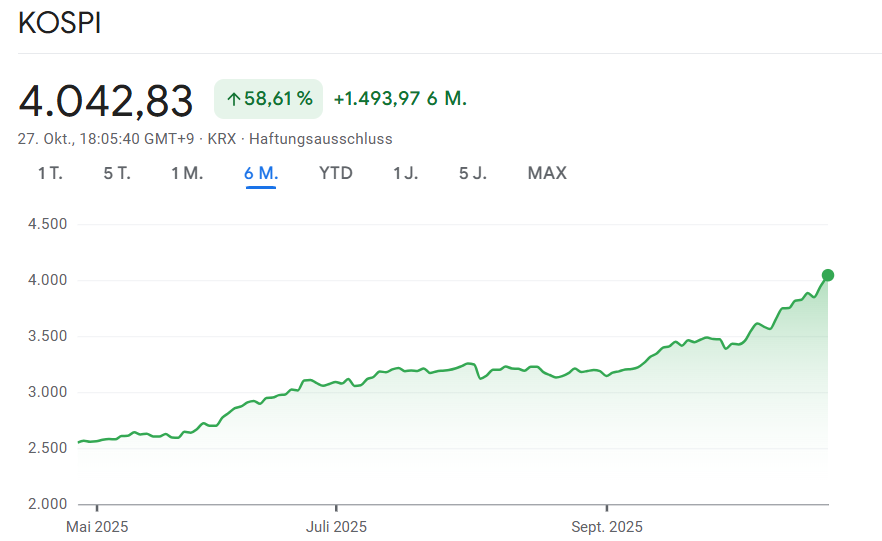Click the KRX exchange text

tap(221, 139)
